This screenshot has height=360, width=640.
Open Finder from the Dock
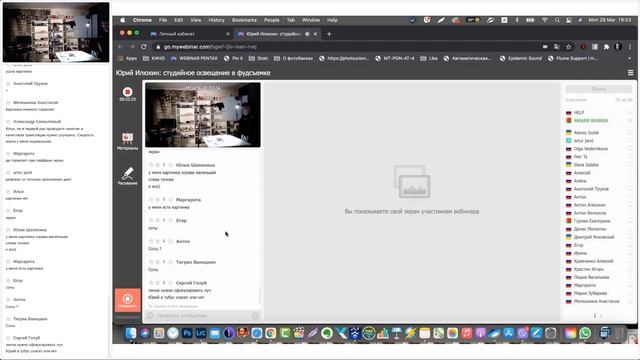click(131, 333)
